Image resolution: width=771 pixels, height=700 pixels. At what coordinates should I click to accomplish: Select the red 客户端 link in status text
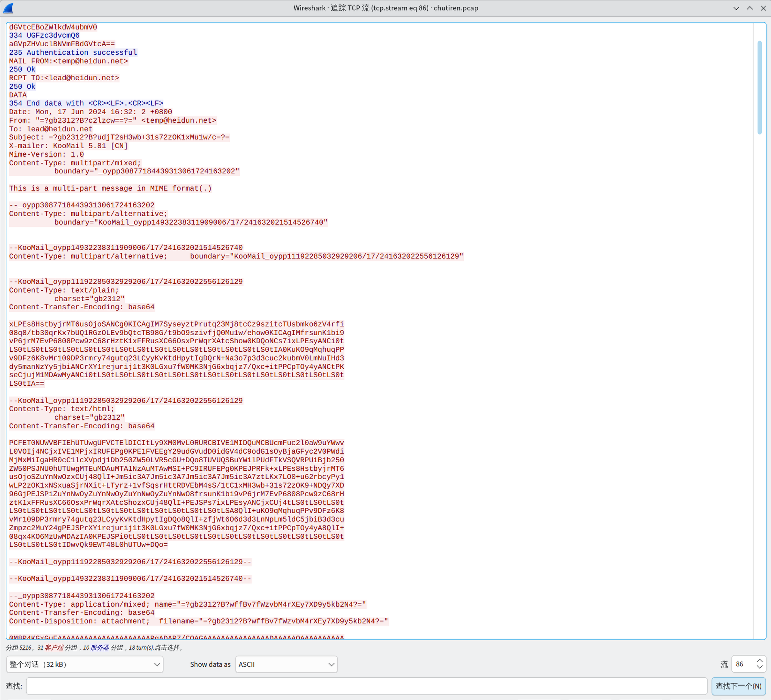click(54, 648)
